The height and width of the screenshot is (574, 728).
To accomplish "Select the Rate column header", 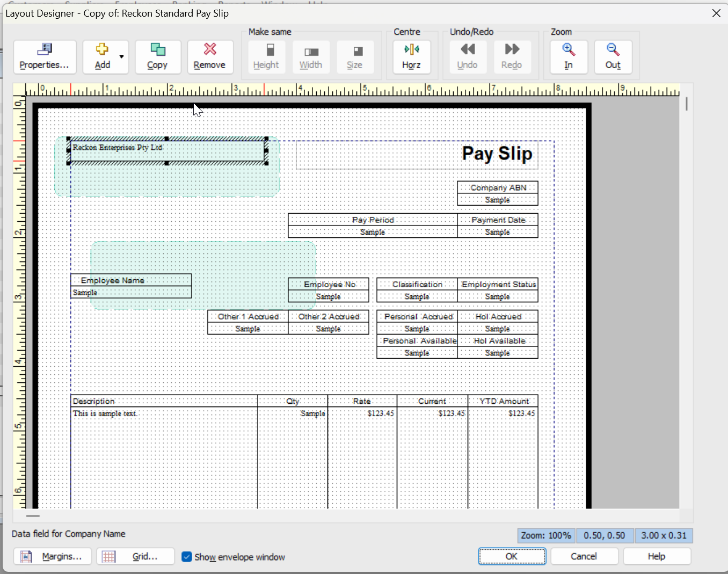I will pos(362,401).
